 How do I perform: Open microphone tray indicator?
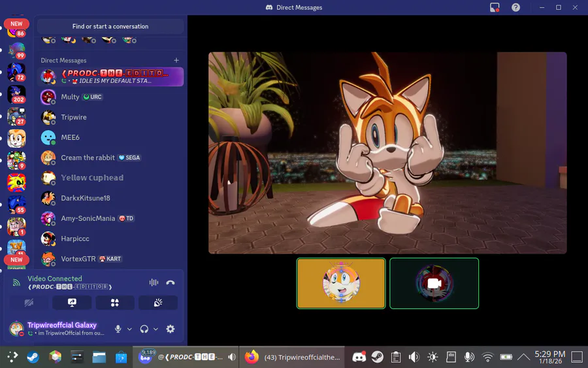[469, 357]
